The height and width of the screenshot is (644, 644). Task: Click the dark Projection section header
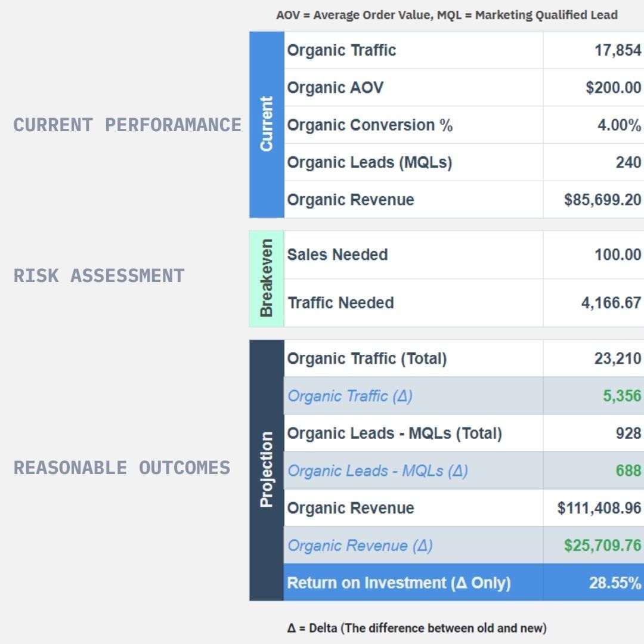[267, 470]
